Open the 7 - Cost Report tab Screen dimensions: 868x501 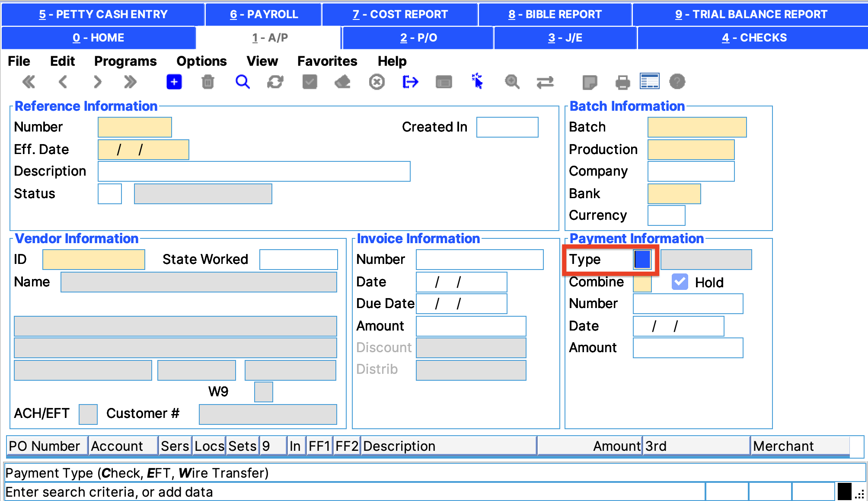pos(400,14)
